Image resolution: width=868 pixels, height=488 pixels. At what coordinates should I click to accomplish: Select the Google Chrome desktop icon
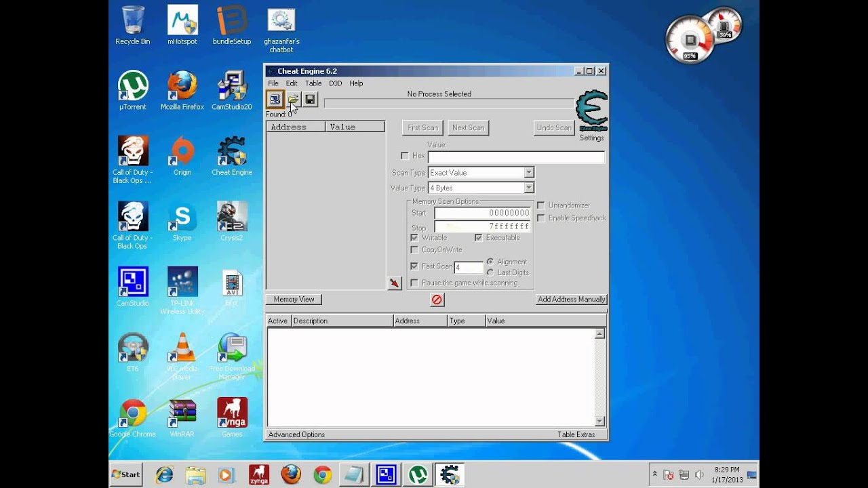click(x=133, y=418)
